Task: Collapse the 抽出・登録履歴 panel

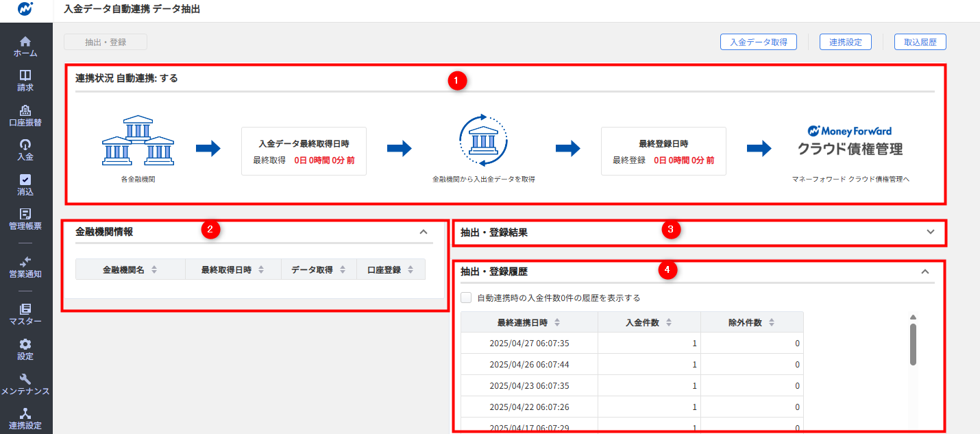Action: click(x=925, y=272)
